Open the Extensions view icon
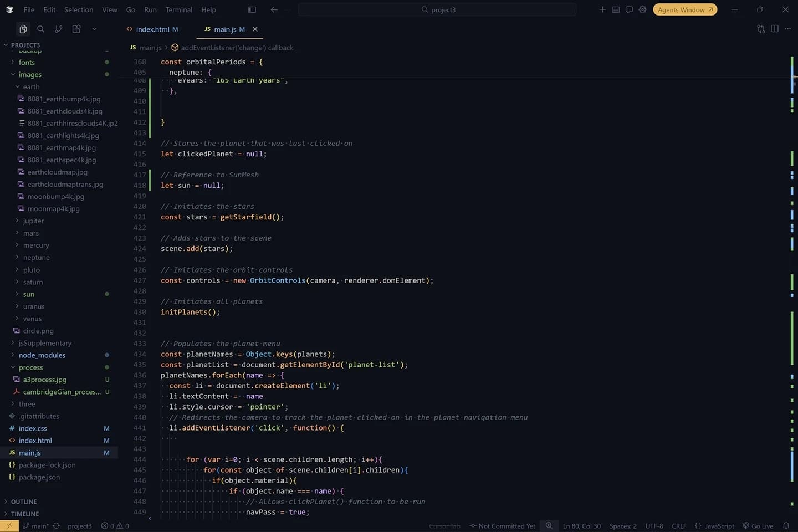The height and width of the screenshot is (532, 798). click(76, 29)
